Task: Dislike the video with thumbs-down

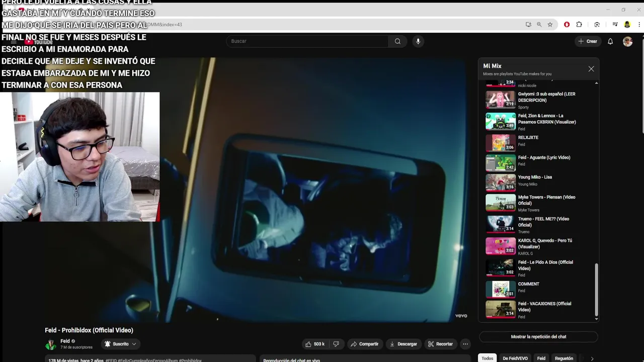Action: pos(336,344)
